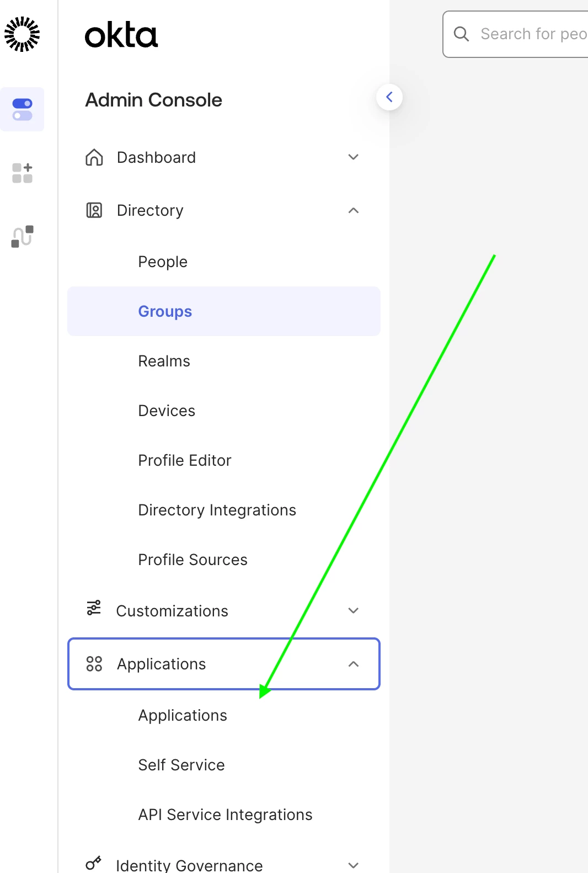Click the Directory contact-book icon
The width and height of the screenshot is (588, 873).
[x=94, y=210]
